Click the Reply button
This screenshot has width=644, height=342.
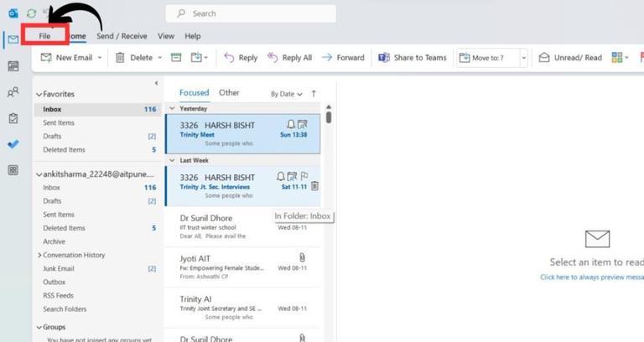click(x=241, y=58)
